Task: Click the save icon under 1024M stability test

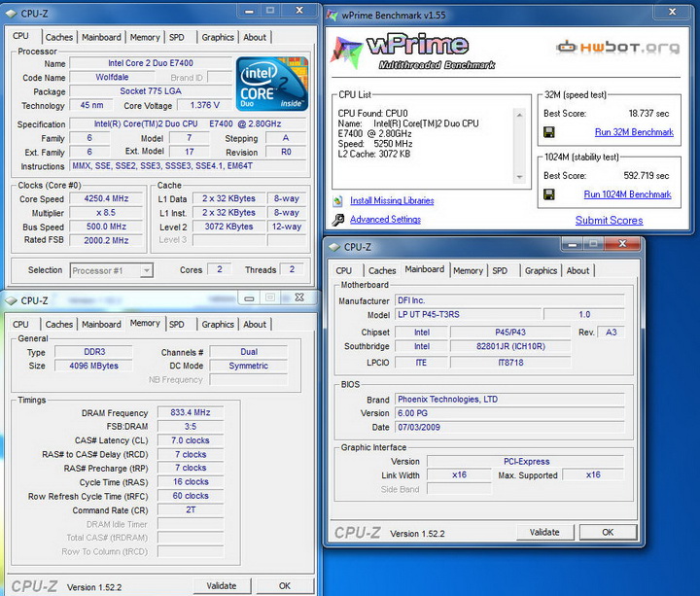Action: [x=549, y=194]
